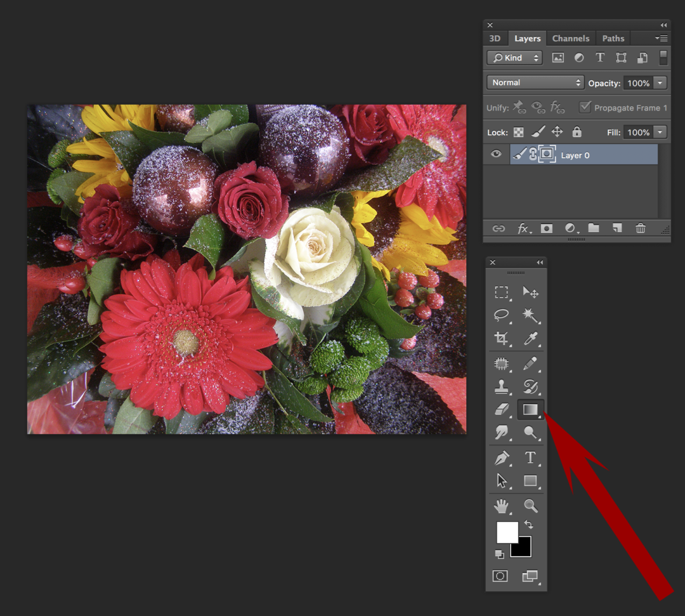The image size is (685, 616).
Task: Select the Magic Wand tool
Action: 530,315
